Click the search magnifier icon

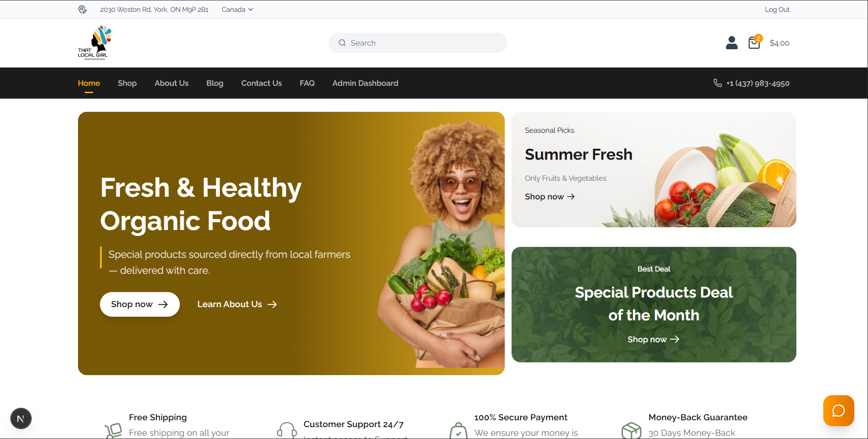pos(342,43)
